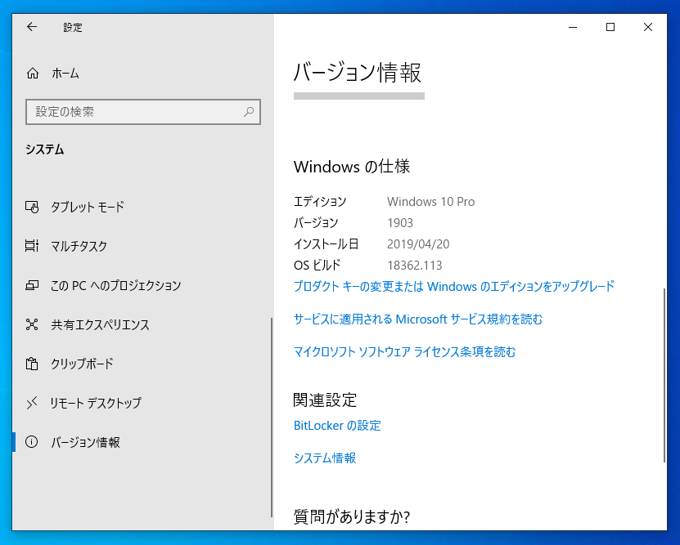Click the install date 2019/04/20
The height and width of the screenshot is (545, 680).
click(418, 244)
